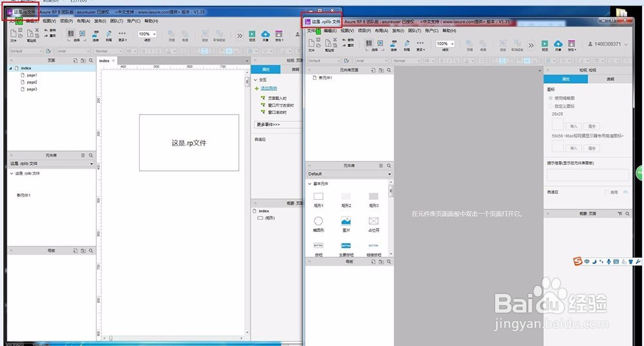Collapse basic widgets group in right library

click(x=310, y=184)
